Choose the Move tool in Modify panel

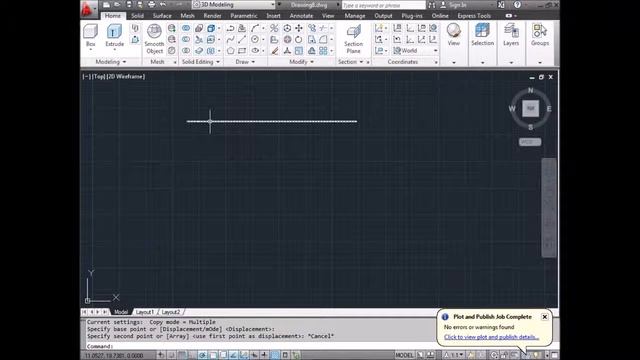pyautogui.click(x=299, y=28)
